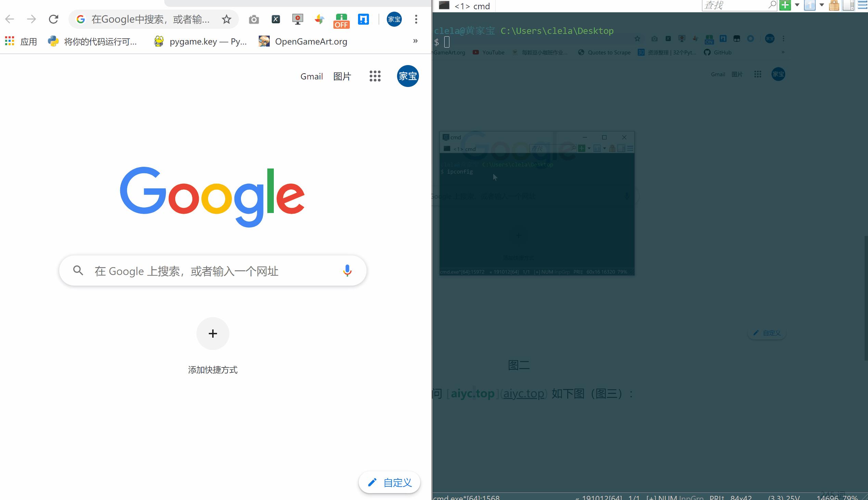Click the Chrome forward arrow
This screenshot has width=868, height=500.
point(31,19)
